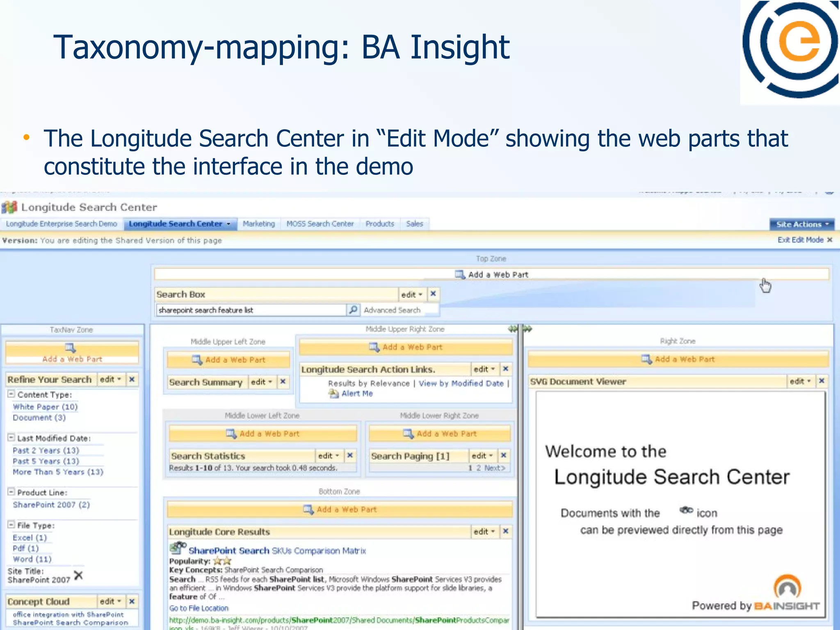
Task: Click the Add a Web Part icon in Middle Upper Right Zone
Action: 374,347
